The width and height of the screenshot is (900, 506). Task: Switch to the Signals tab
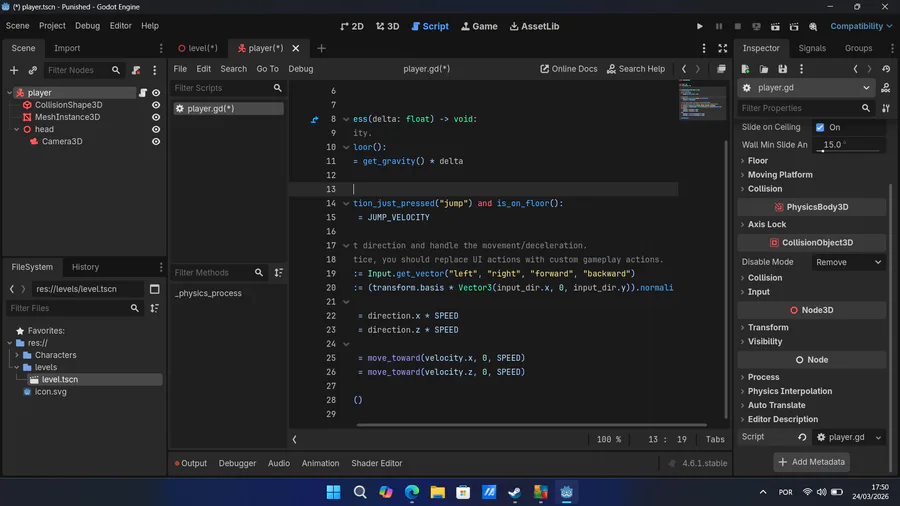click(812, 48)
